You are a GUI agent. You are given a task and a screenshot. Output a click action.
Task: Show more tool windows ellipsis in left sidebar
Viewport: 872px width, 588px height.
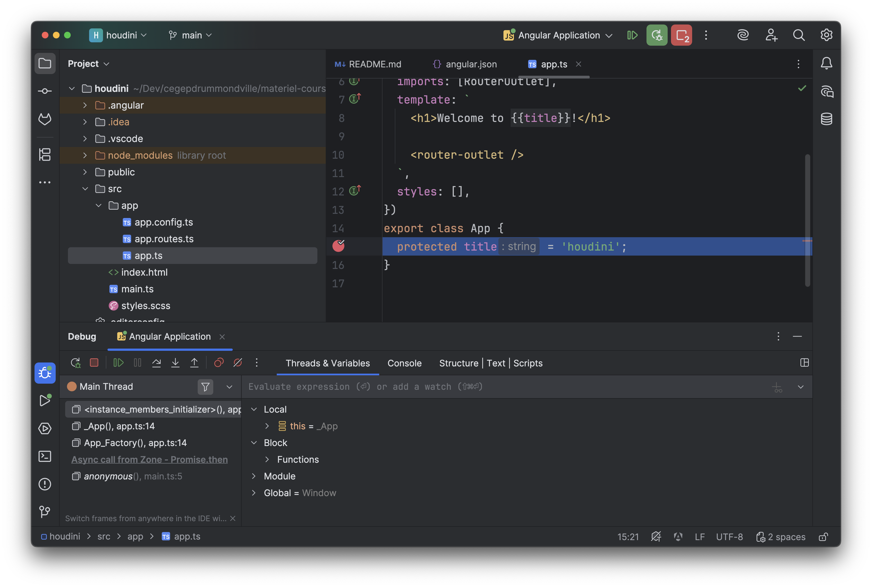pos(45,182)
